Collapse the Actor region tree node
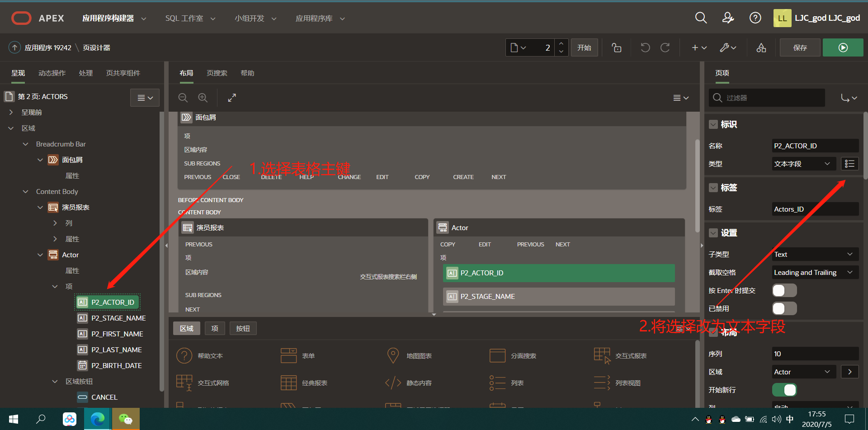This screenshot has width=868, height=430. [x=40, y=255]
